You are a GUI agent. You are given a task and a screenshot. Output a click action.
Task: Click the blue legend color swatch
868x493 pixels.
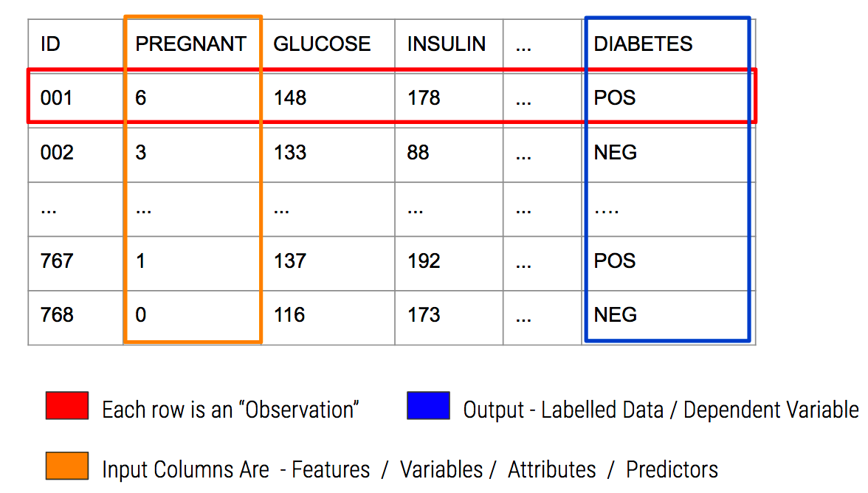click(428, 406)
